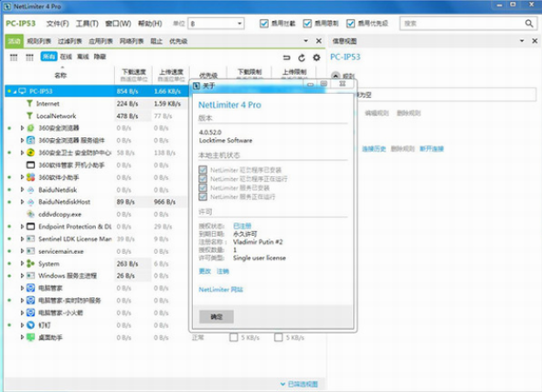Open the 窗口(W) menu
This screenshot has height=392, width=542.
[118, 24]
